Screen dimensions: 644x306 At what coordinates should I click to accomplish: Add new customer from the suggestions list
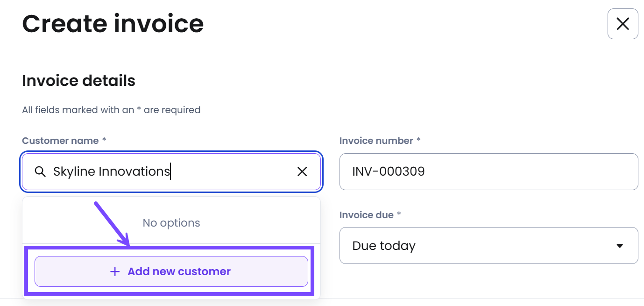pos(171,271)
